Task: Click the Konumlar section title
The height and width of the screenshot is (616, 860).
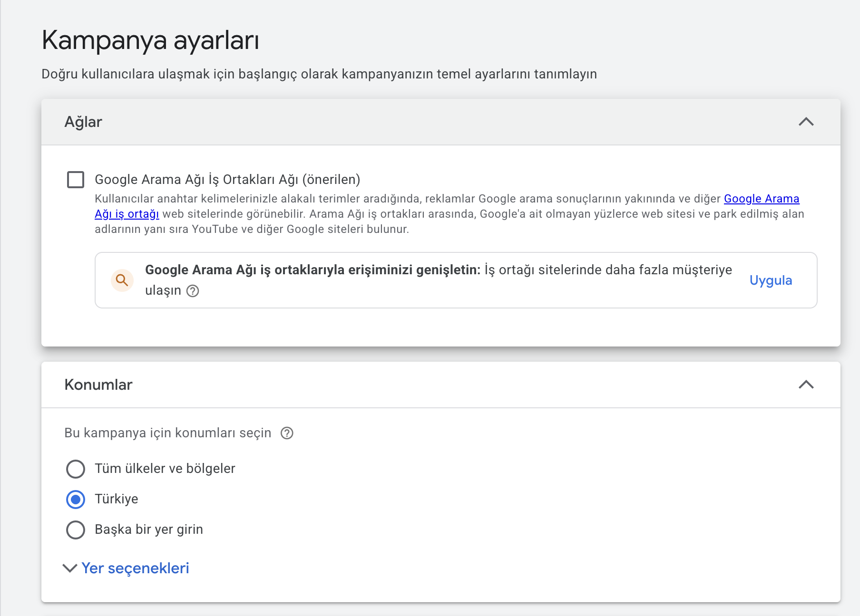Action: tap(98, 385)
